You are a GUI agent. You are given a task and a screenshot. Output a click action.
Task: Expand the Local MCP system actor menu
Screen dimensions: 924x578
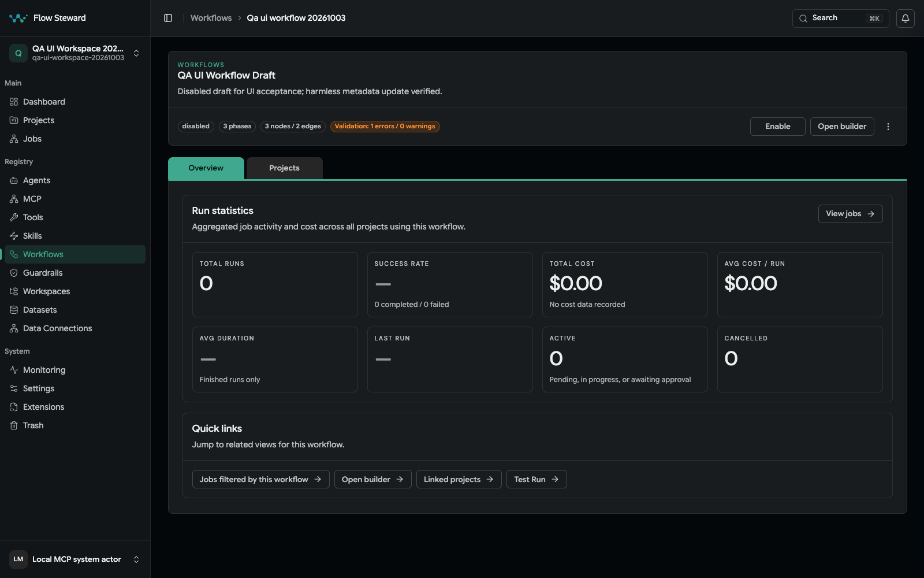pos(75,560)
